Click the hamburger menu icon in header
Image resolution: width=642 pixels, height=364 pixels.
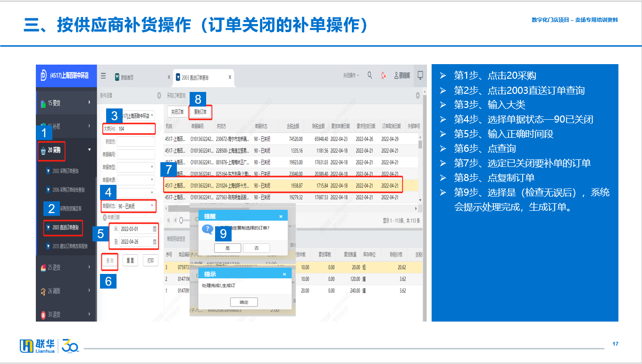(103, 76)
